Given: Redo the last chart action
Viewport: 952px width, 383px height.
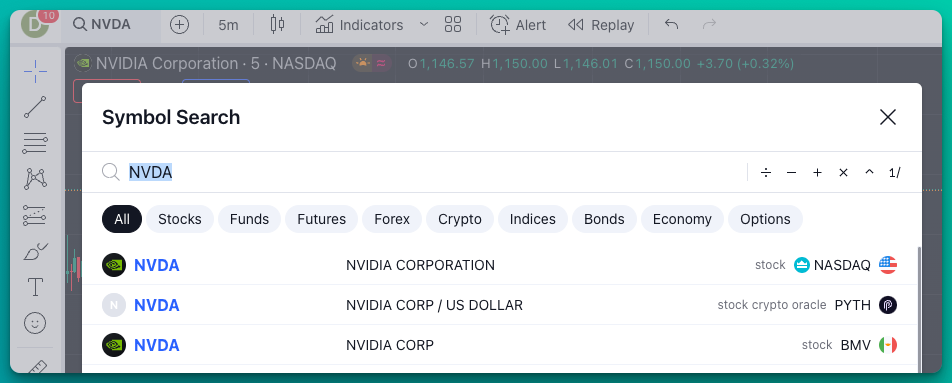Looking at the screenshot, I should (x=709, y=25).
